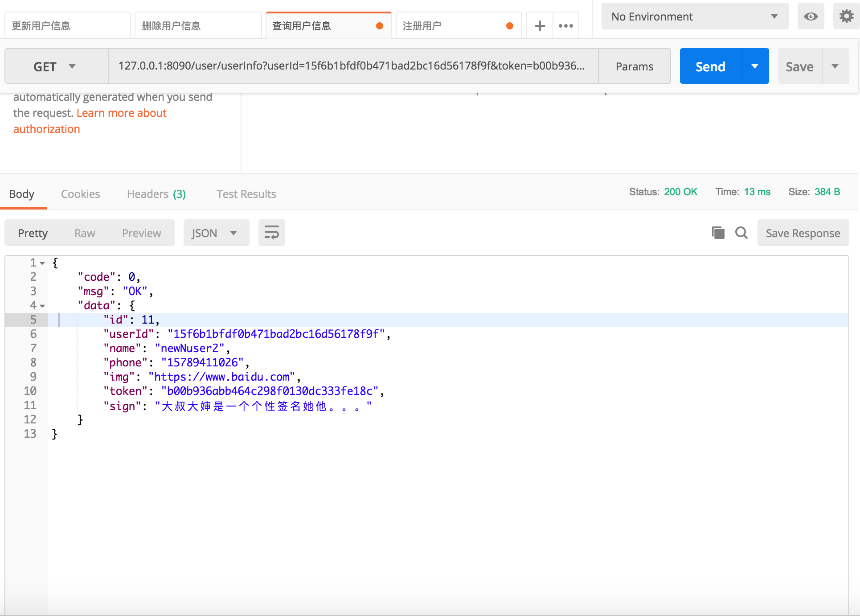This screenshot has height=616, width=860.
Task: Select the Raw response view
Action: point(85,233)
